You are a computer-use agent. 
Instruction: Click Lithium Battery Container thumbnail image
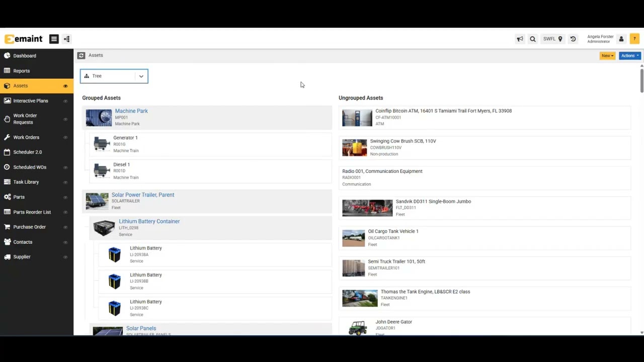click(104, 228)
